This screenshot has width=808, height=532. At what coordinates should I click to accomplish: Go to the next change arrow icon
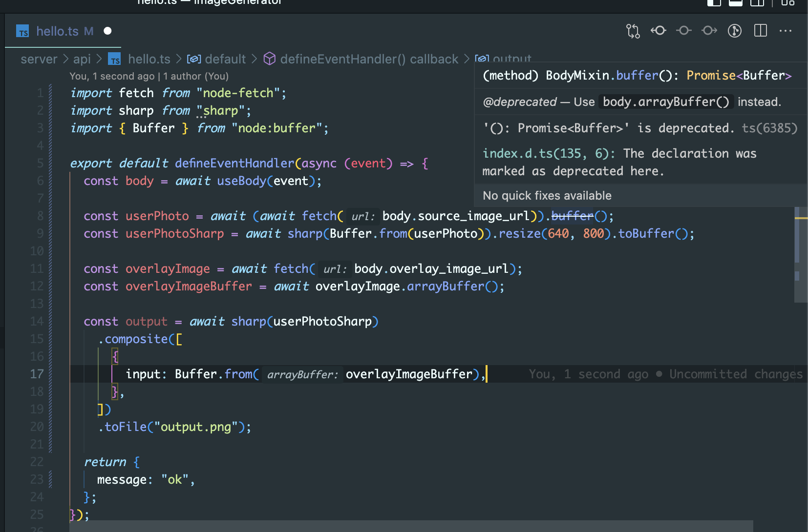tap(709, 31)
